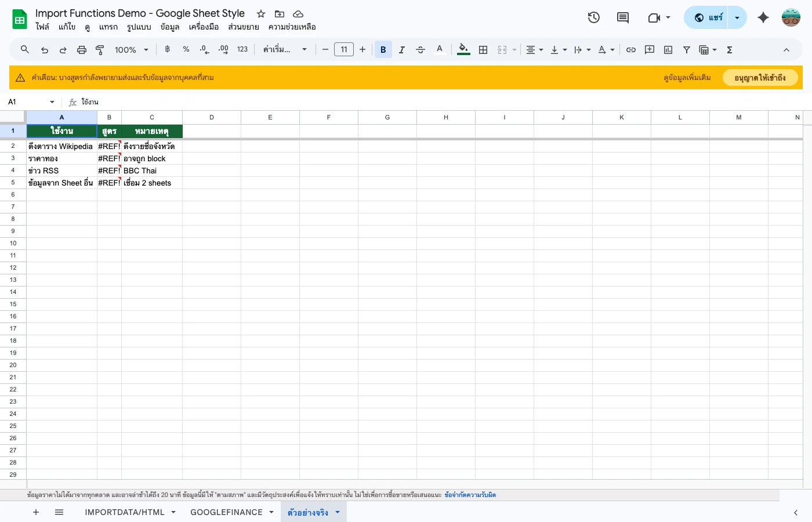Viewport: 812px width, 522px height.
Task: Apply strikethrough formatting to the cell
Action: pos(420,49)
